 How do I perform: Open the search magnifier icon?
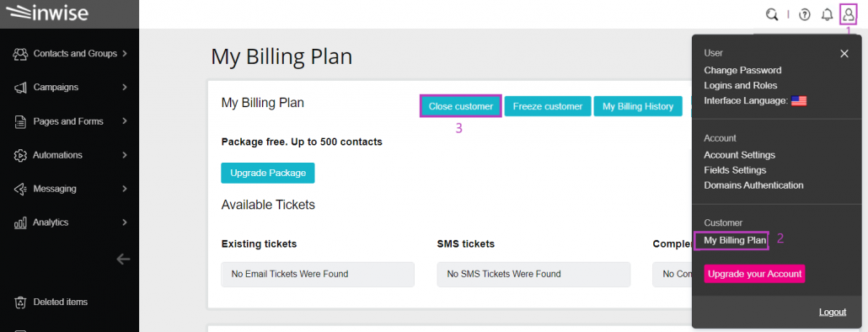click(x=771, y=14)
